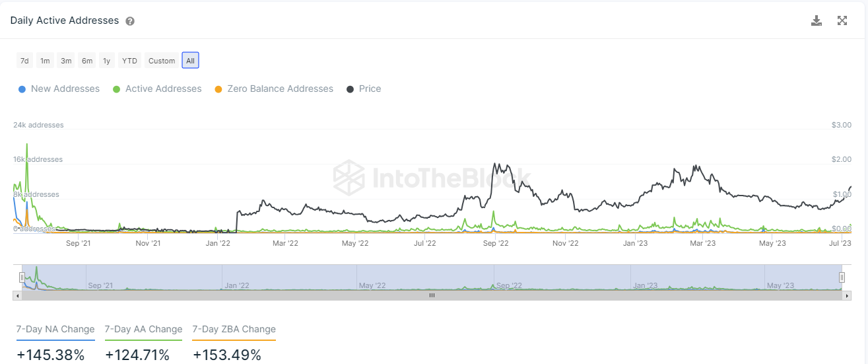Select the 1y time range
Image resolution: width=868 pixels, height=364 pixels.
point(106,61)
